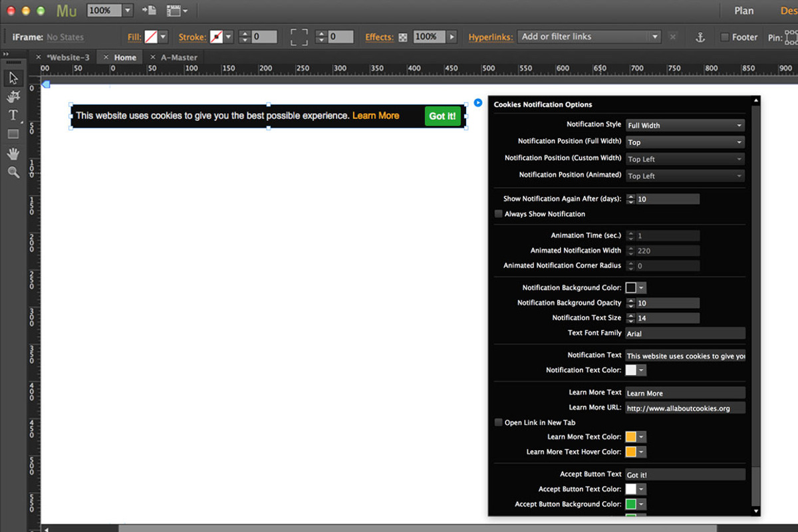Screen dimensions: 798x532
Task: Enable Always Show Notification
Action: pos(499,214)
